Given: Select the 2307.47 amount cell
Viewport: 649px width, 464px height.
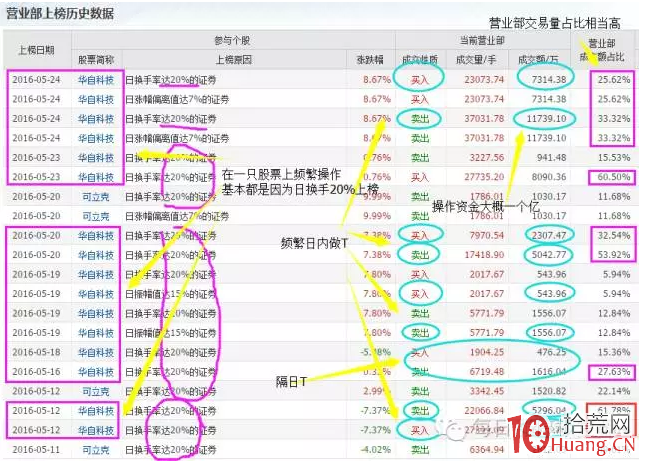Looking at the screenshot, I should 549,236.
